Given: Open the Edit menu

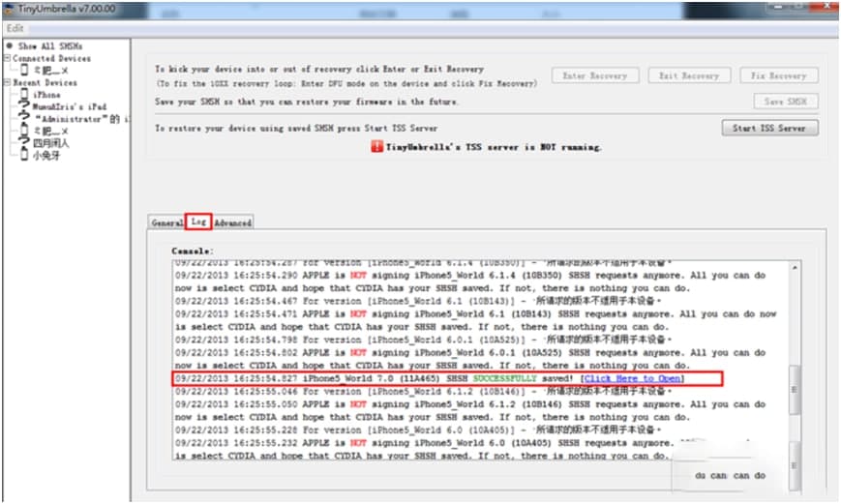Looking at the screenshot, I should (15, 28).
